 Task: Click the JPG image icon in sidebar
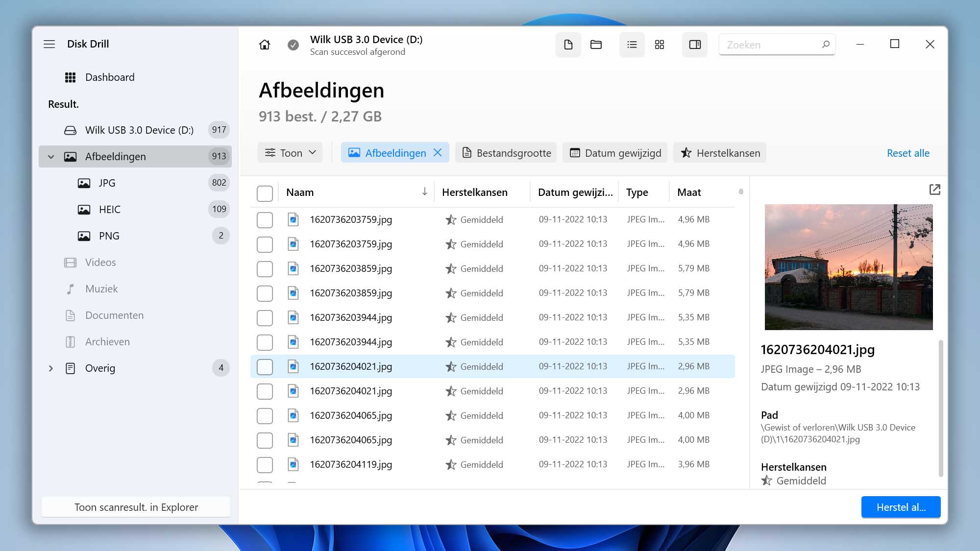pos(84,183)
